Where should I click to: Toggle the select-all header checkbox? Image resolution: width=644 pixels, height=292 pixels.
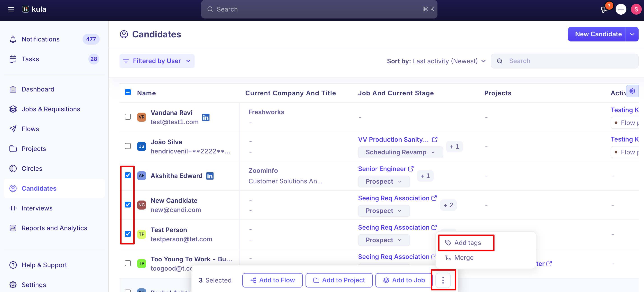128,92
